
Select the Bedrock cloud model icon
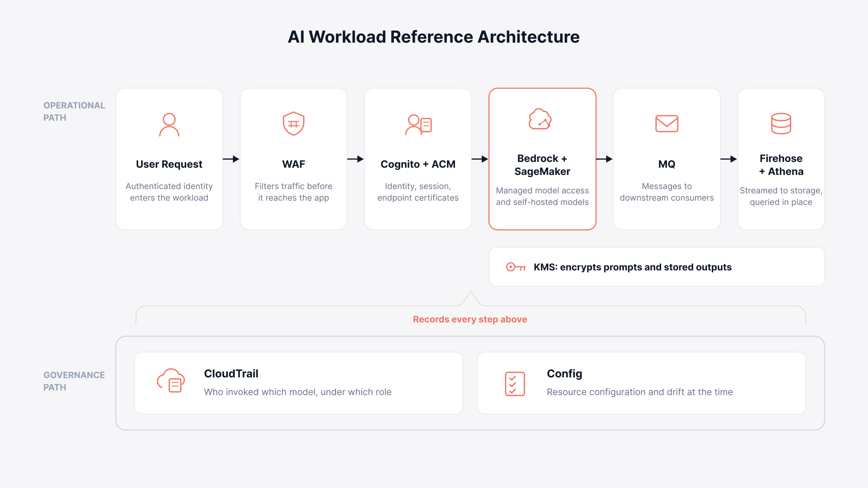tap(540, 119)
